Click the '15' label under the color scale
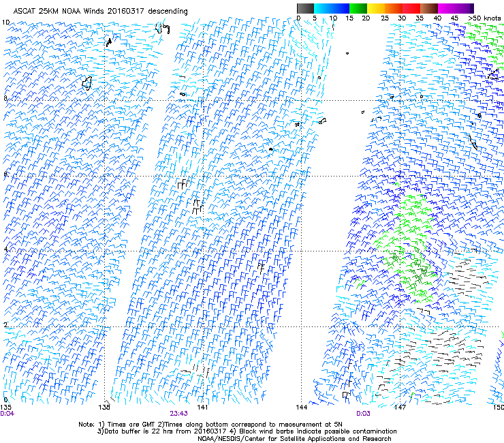Image resolution: width=504 pixels, height=443 pixels. pyautogui.click(x=349, y=18)
